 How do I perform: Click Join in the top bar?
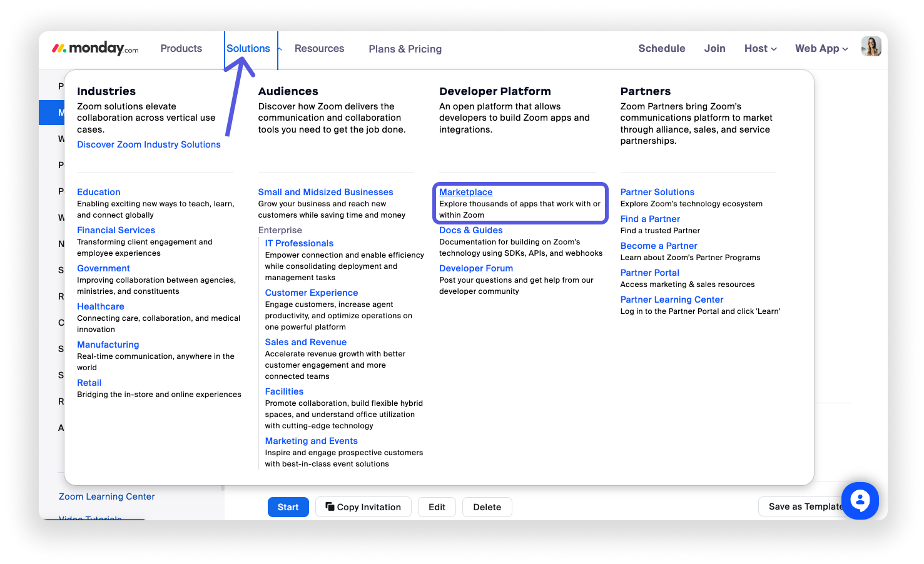point(714,48)
